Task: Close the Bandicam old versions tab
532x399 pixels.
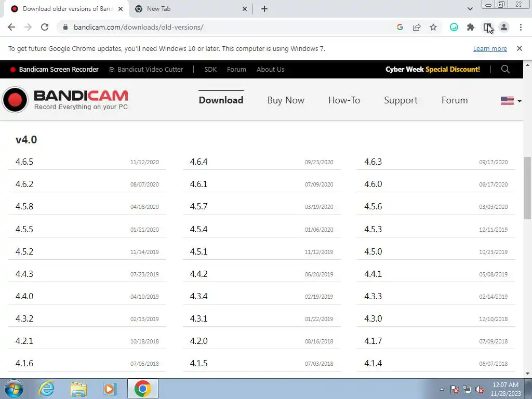Action: [121, 9]
